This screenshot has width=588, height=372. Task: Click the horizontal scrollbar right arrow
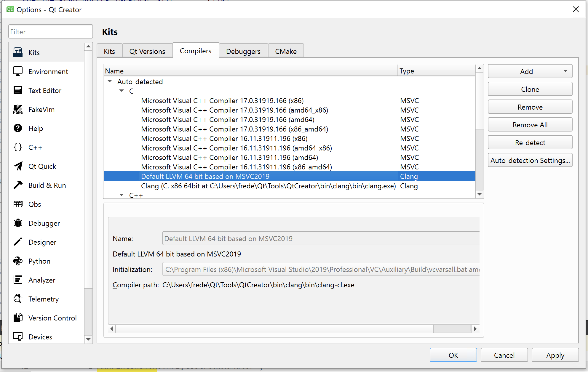coord(475,329)
